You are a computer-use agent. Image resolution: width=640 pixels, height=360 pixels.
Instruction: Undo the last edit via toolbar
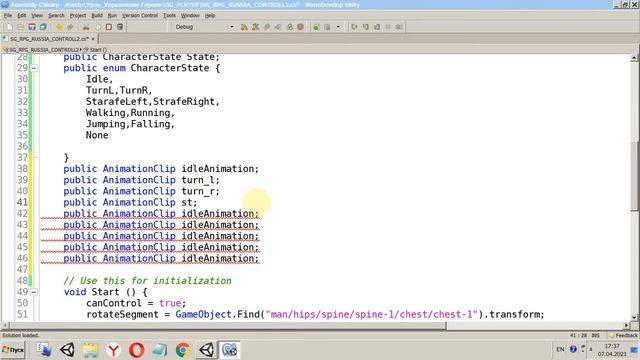[x=59, y=27]
